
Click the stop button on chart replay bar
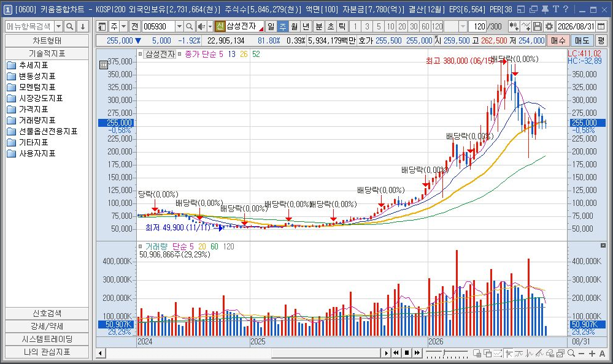click(407, 353)
